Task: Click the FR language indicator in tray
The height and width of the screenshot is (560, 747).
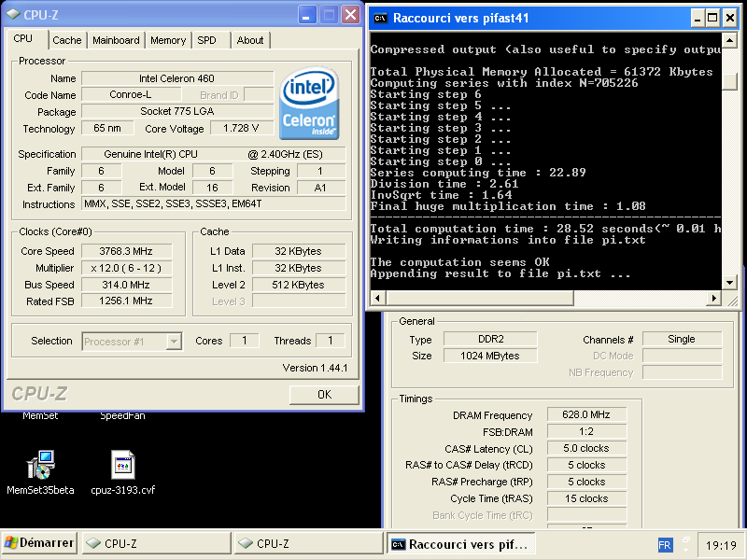Action: 665,545
